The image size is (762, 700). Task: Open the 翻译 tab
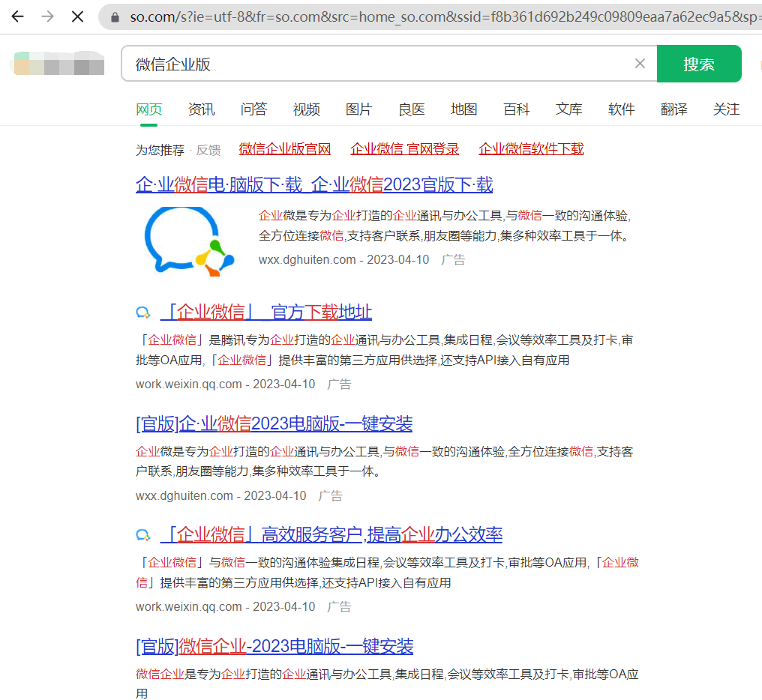point(673,109)
